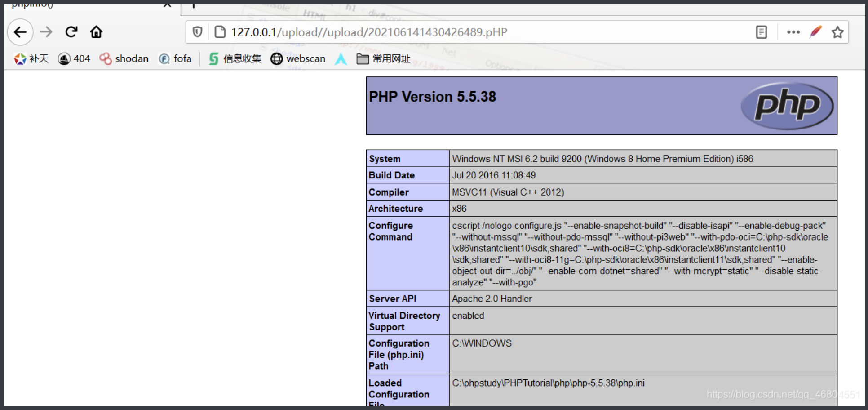
Task: Click the page info document icon
Action: click(220, 32)
